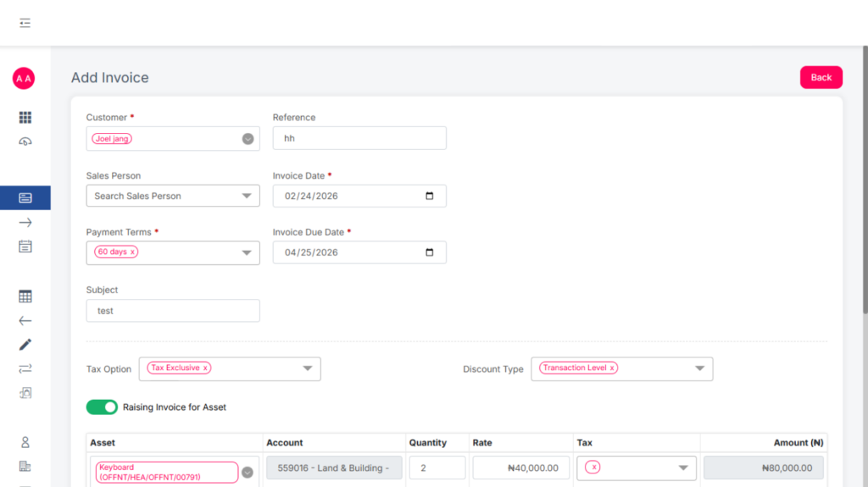
Task: Click the dashboard gauge sidebar icon
Action: click(25, 141)
